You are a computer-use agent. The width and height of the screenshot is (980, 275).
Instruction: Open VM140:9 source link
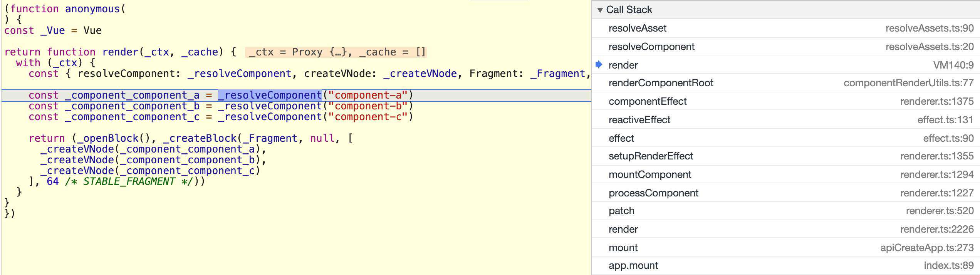tap(953, 65)
